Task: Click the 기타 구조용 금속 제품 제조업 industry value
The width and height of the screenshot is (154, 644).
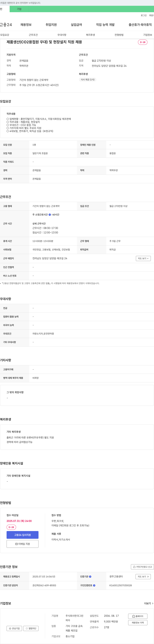Action: point(74,628)
